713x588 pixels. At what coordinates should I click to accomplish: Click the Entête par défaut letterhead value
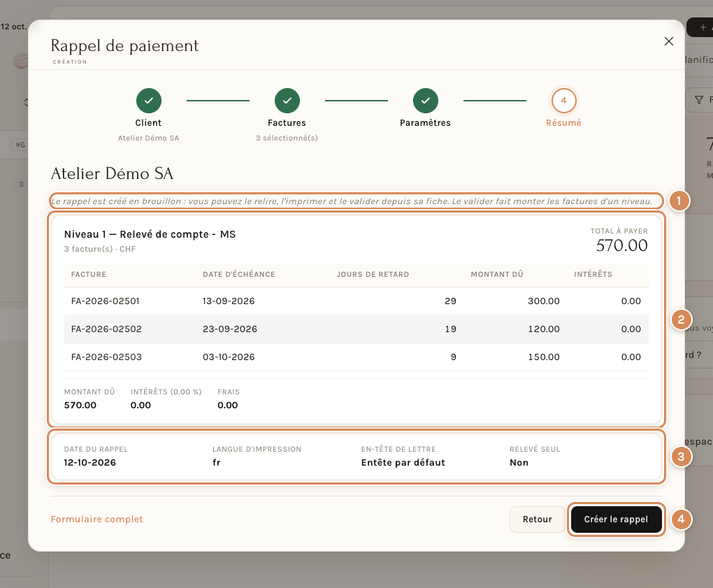(403, 462)
